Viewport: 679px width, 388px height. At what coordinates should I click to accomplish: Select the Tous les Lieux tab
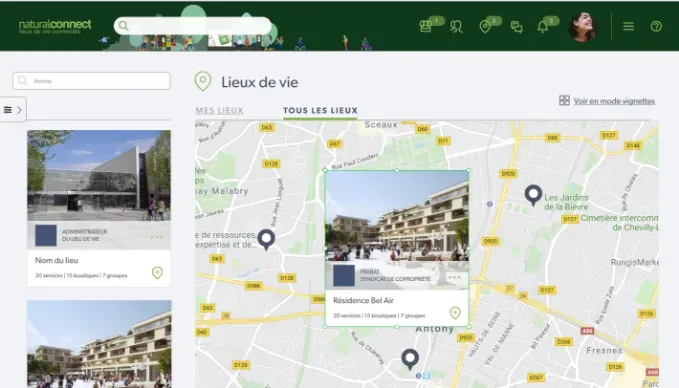coord(320,111)
